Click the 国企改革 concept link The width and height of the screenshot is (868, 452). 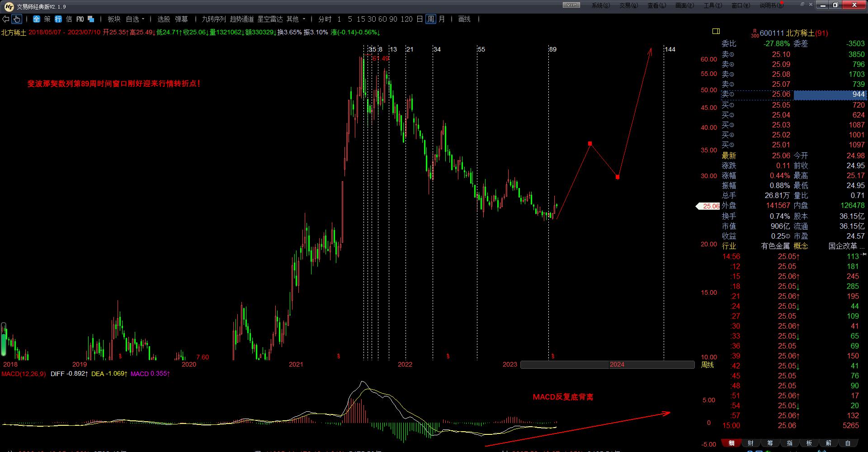(843, 246)
